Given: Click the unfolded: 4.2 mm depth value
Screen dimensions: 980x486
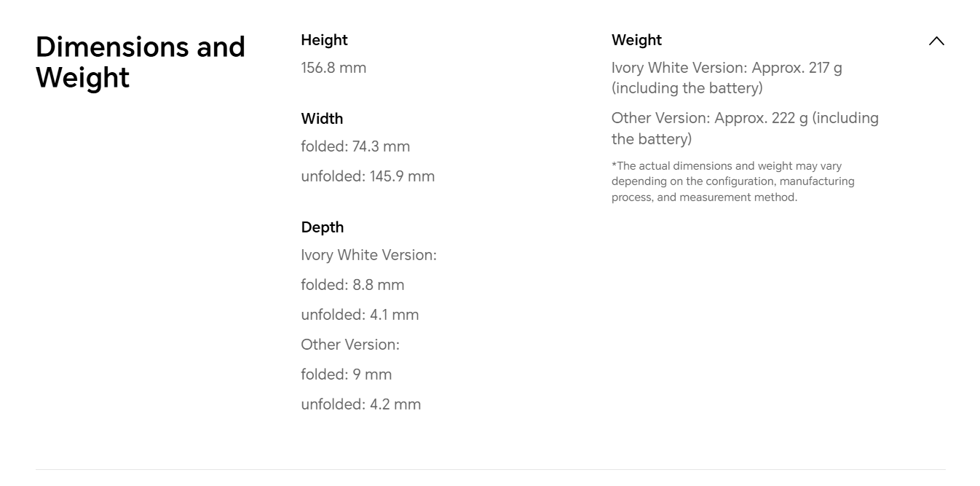Looking at the screenshot, I should click(360, 404).
